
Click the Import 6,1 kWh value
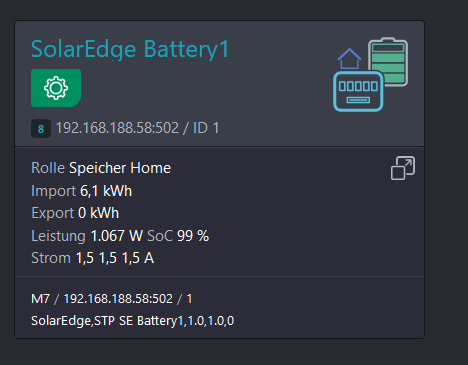pyautogui.click(x=106, y=191)
